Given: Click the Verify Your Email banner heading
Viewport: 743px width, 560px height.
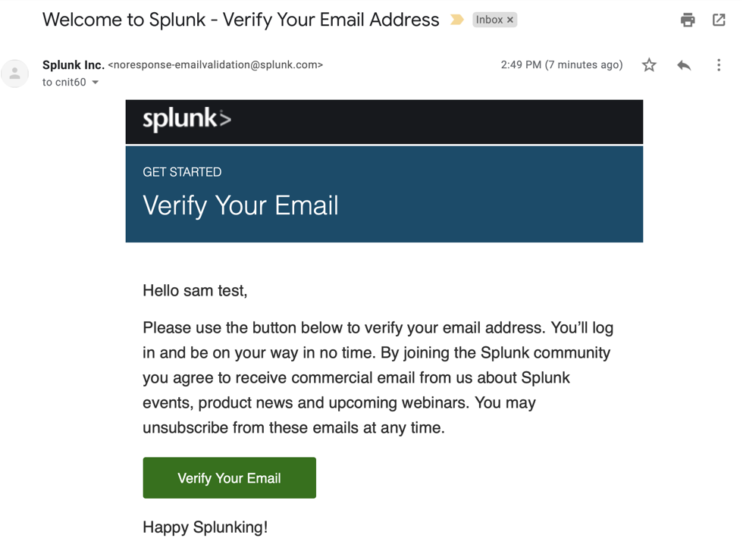Looking at the screenshot, I should pos(240,205).
